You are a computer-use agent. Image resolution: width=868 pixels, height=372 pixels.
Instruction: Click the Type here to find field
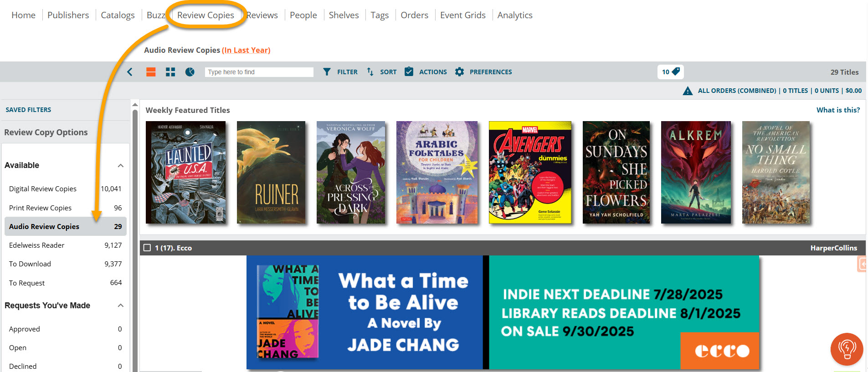[259, 72]
